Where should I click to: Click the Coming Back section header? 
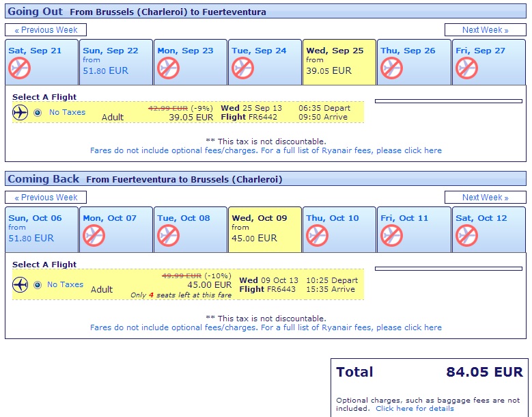pyautogui.click(x=266, y=178)
